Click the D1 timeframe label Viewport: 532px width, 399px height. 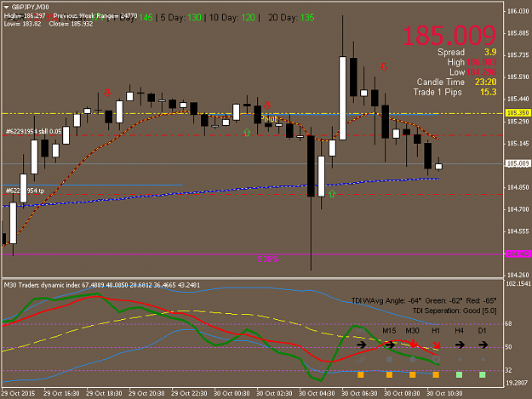482,331
